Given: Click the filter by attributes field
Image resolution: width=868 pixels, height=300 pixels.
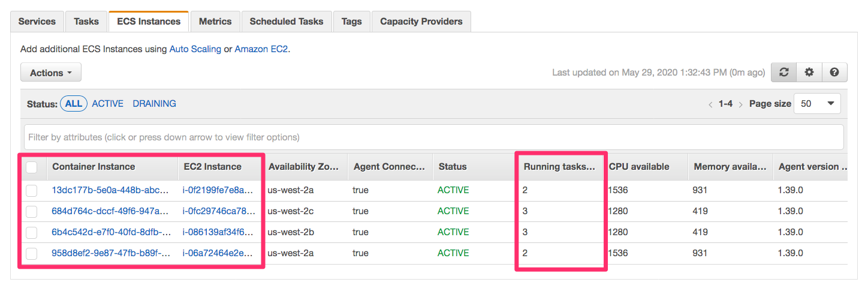Looking at the screenshot, I should point(433,137).
